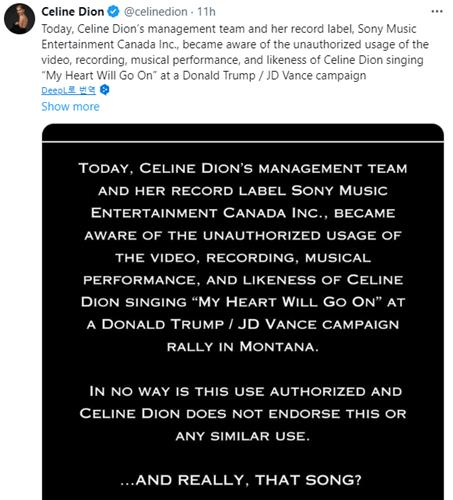Enlarge the black statement image
The height and width of the screenshot is (500, 453).
point(243,312)
